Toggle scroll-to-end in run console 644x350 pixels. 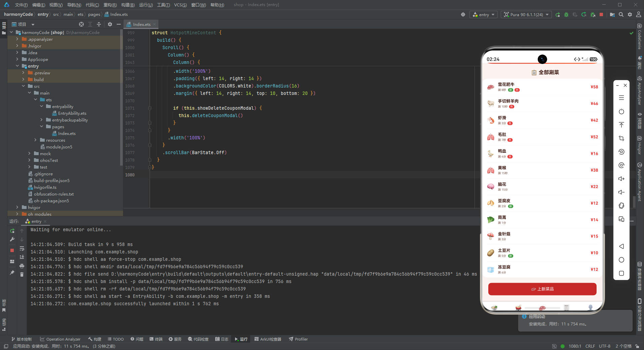point(22,257)
